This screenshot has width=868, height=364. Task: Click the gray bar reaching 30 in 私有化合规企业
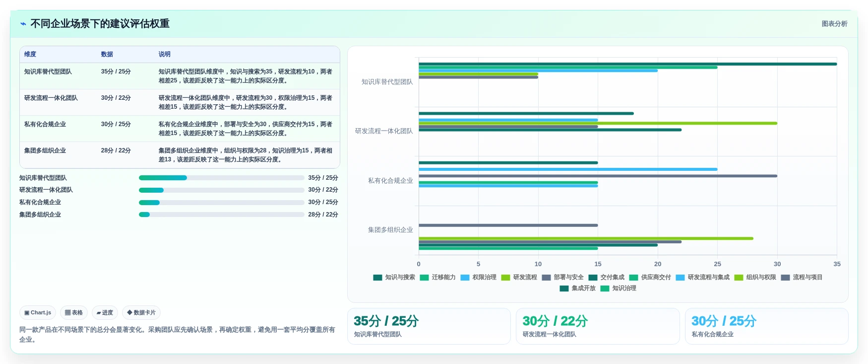(598, 176)
